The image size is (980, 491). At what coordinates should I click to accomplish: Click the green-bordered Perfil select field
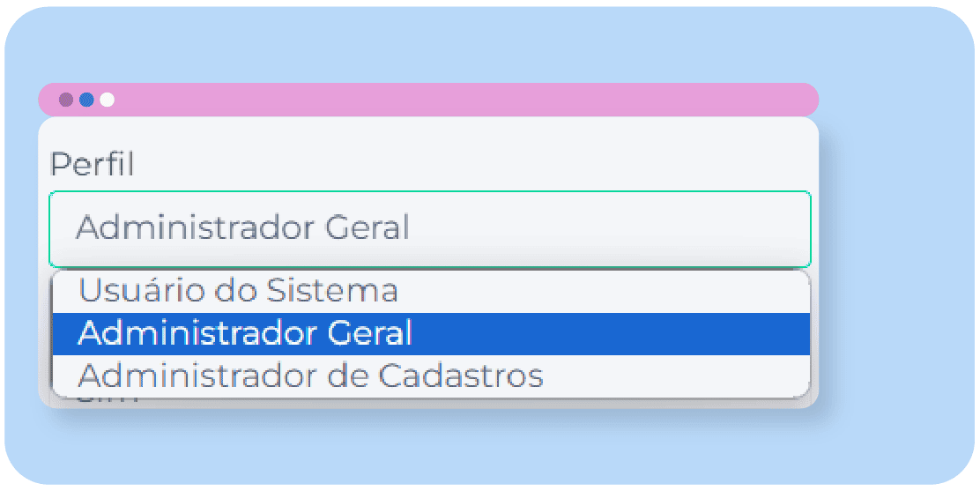tap(429, 228)
